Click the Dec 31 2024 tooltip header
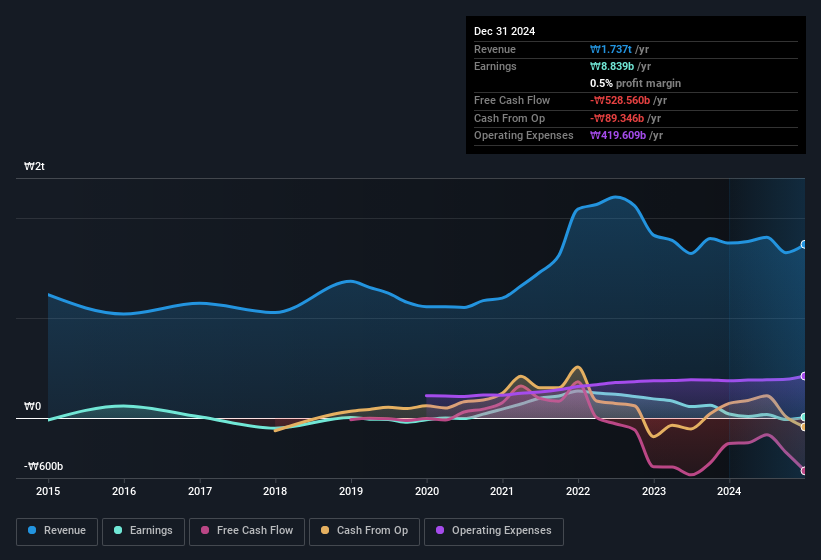Image resolution: width=821 pixels, height=560 pixels. pos(504,31)
